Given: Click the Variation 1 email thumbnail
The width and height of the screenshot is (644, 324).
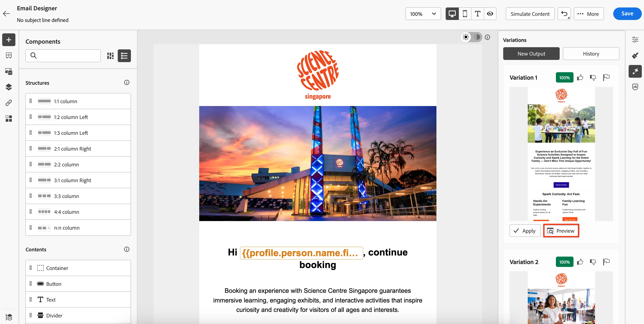Looking at the screenshot, I should click(x=561, y=154).
